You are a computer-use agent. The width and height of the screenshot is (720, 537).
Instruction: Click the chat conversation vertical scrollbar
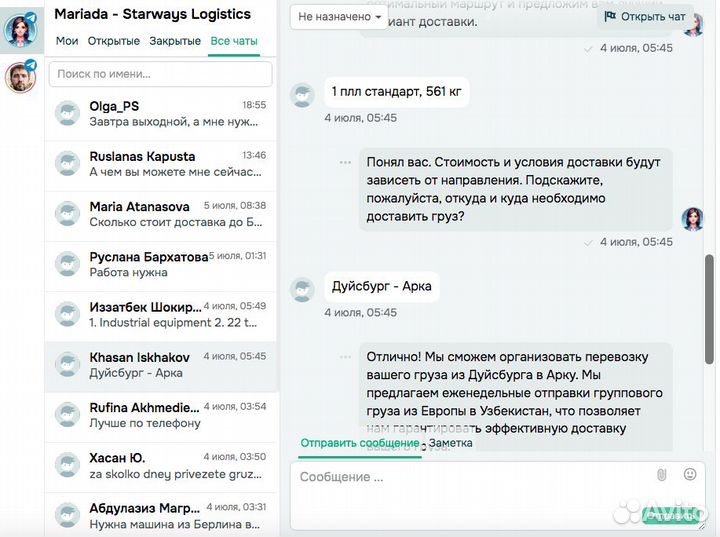tap(709, 309)
